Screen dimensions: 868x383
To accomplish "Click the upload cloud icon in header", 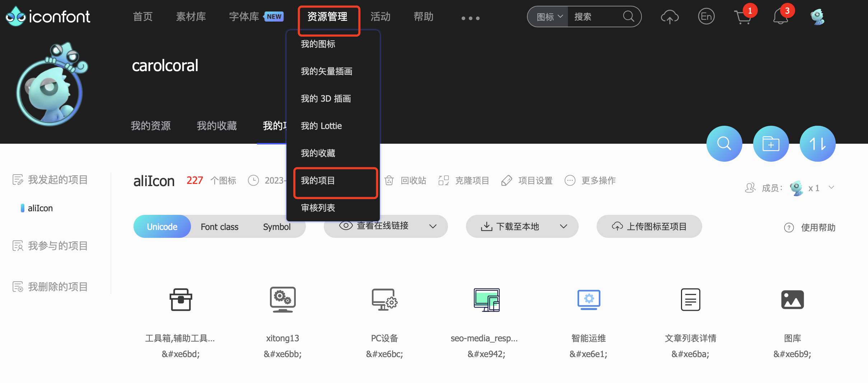I will (x=669, y=17).
